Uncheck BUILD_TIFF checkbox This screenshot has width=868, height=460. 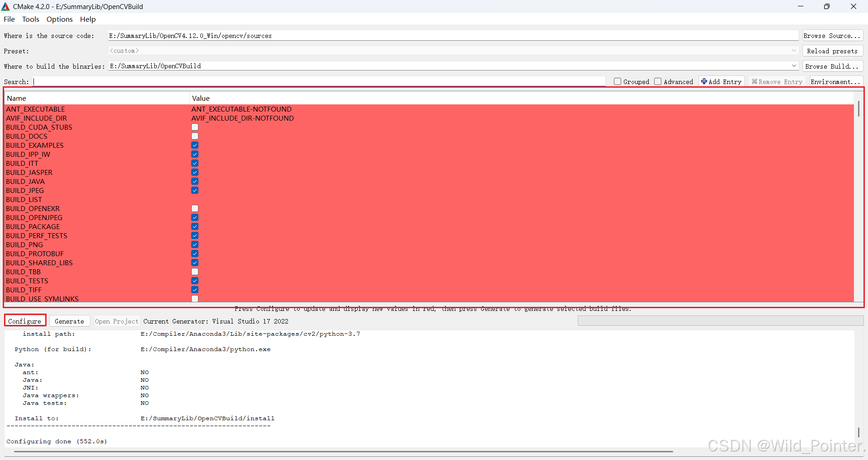coord(195,290)
